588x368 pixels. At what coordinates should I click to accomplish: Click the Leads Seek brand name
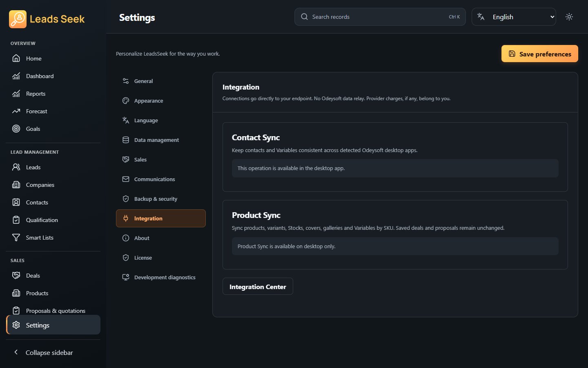(57, 19)
